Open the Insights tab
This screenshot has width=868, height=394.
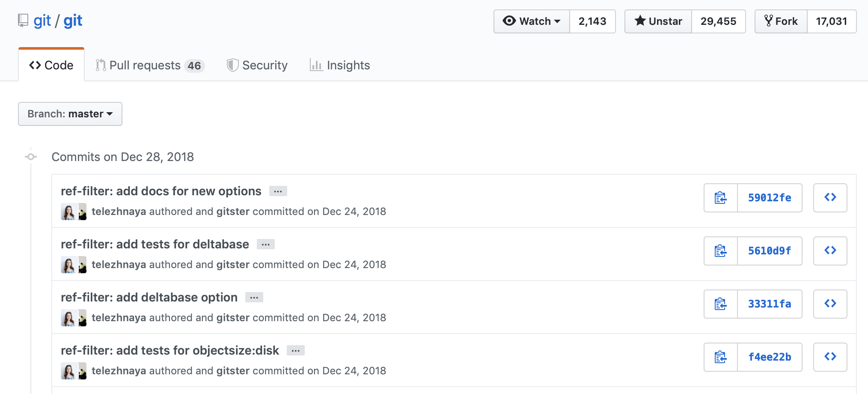[340, 65]
